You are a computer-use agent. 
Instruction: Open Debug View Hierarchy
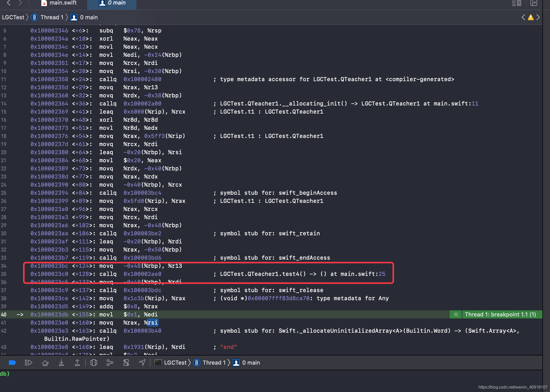point(94,363)
